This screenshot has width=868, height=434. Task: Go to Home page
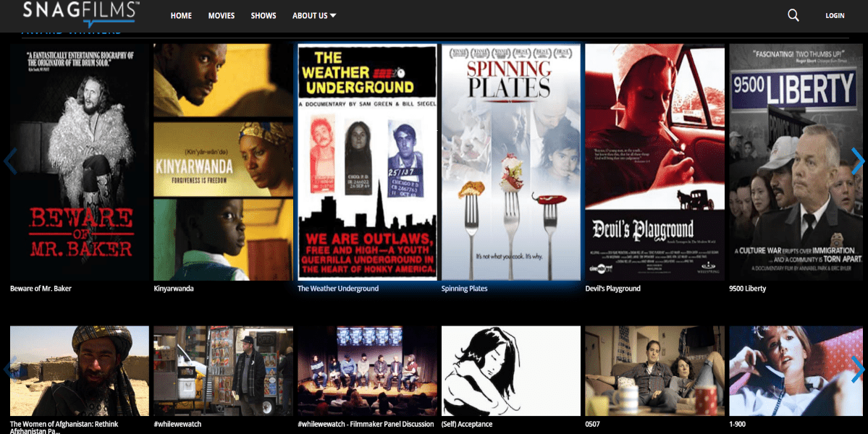pyautogui.click(x=181, y=15)
